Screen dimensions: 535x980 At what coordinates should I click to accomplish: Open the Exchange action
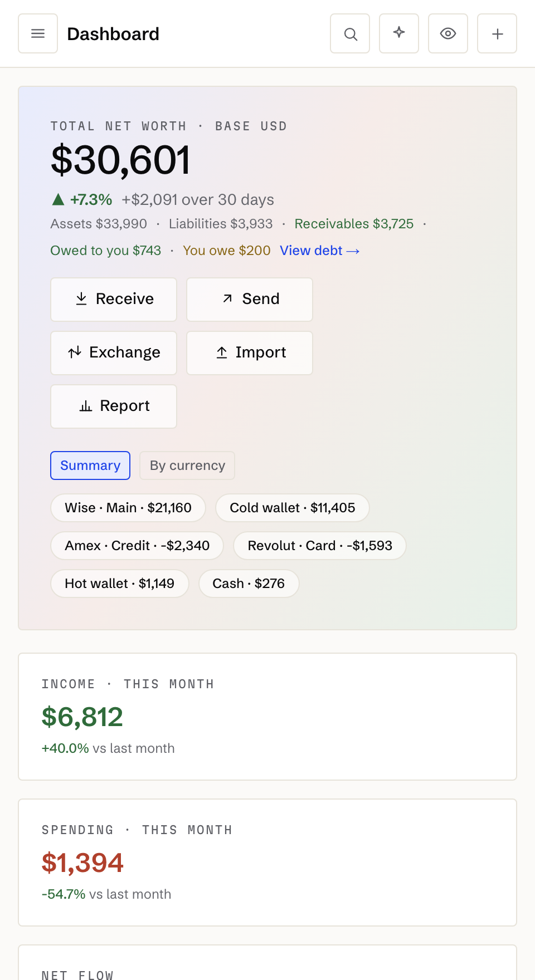coord(114,353)
